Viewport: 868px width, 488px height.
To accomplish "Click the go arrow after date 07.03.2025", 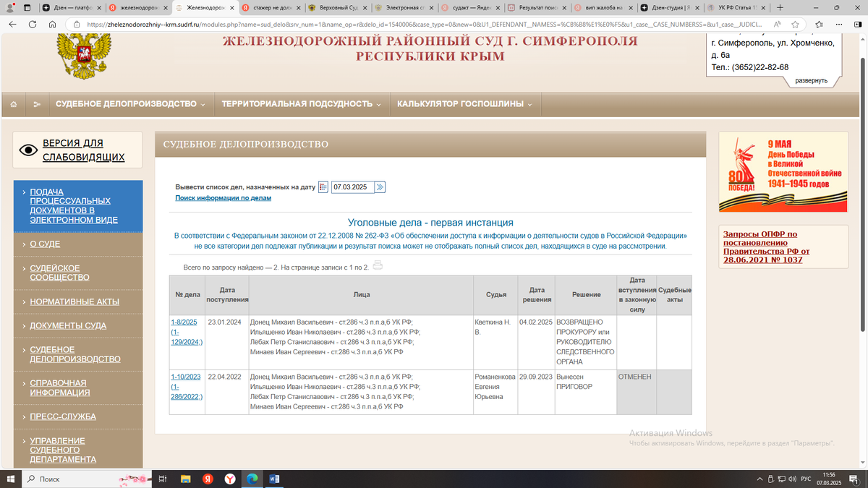I will tap(380, 187).
